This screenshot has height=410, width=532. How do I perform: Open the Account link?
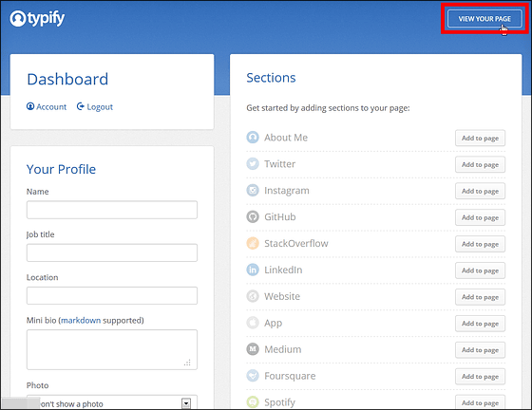click(x=47, y=106)
